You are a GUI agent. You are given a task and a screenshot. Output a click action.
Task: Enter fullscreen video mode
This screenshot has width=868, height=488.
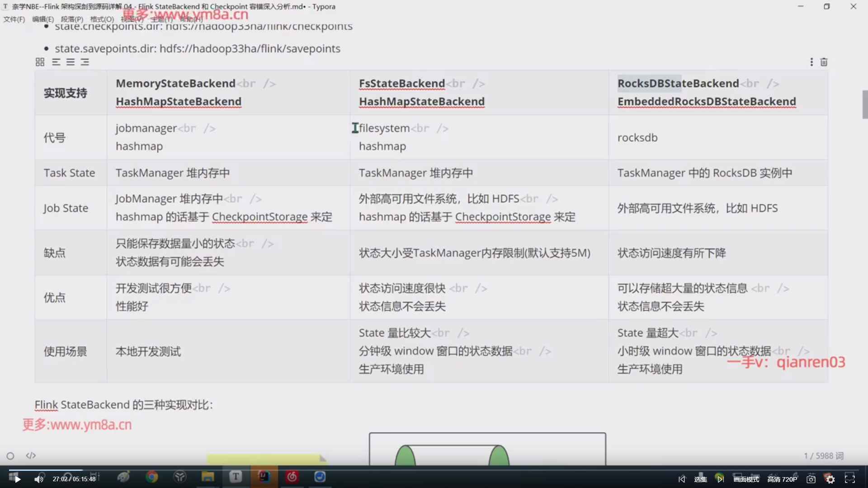tap(850, 479)
